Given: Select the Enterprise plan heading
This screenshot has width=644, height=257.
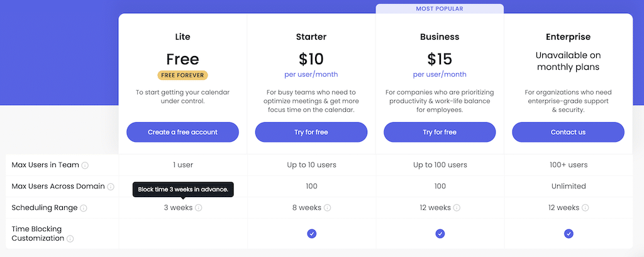Looking at the screenshot, I should point(568,37).
